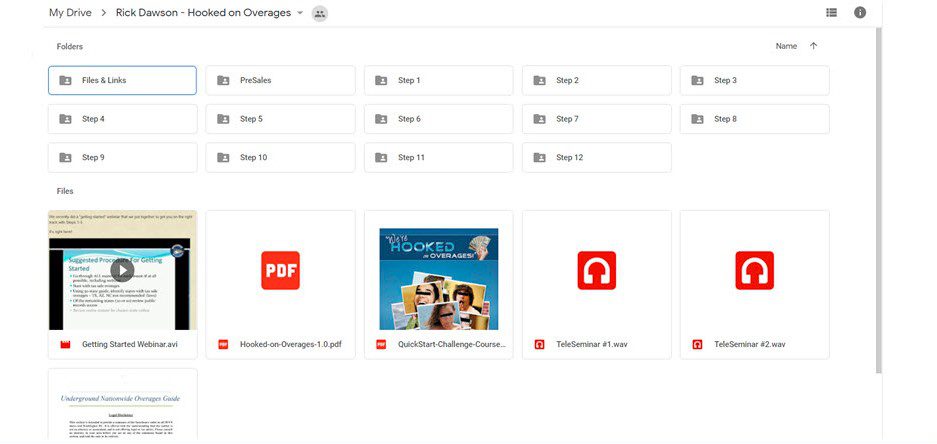Click the shared people icon beside folder title
Screen dimensions: 937x444
320,13
